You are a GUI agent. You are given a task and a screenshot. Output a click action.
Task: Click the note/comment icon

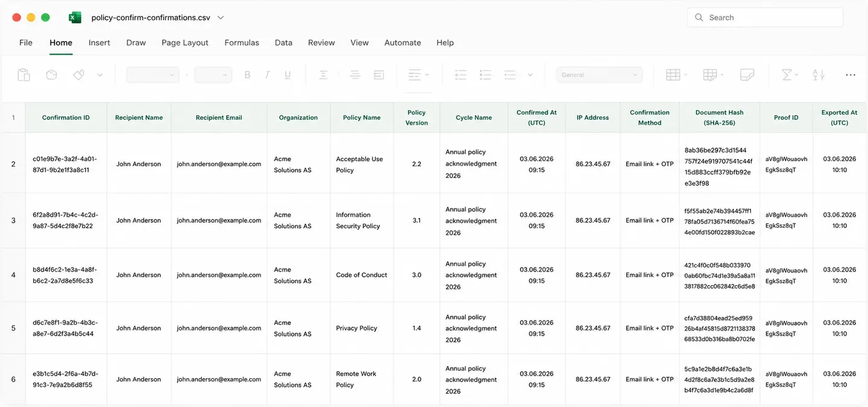click(747, 75)
